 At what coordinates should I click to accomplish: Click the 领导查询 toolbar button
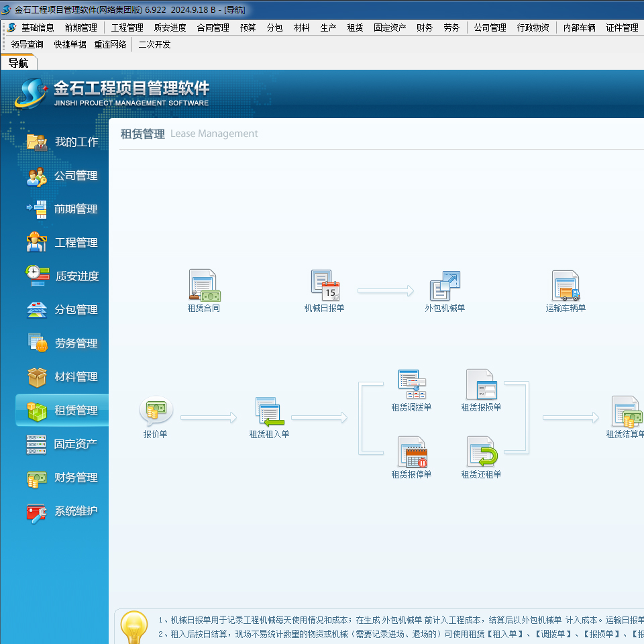tap(28, 44)
